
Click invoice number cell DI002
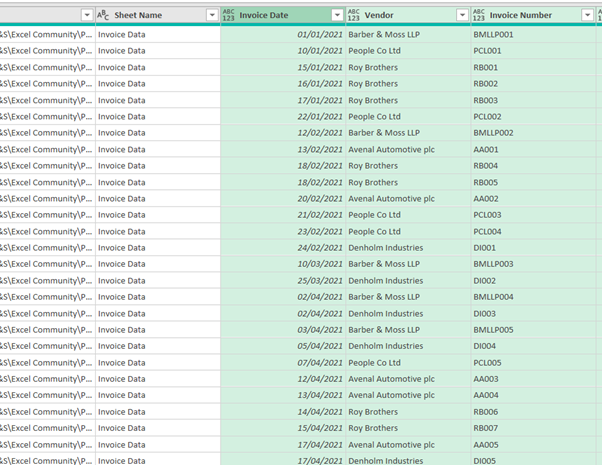533,281
